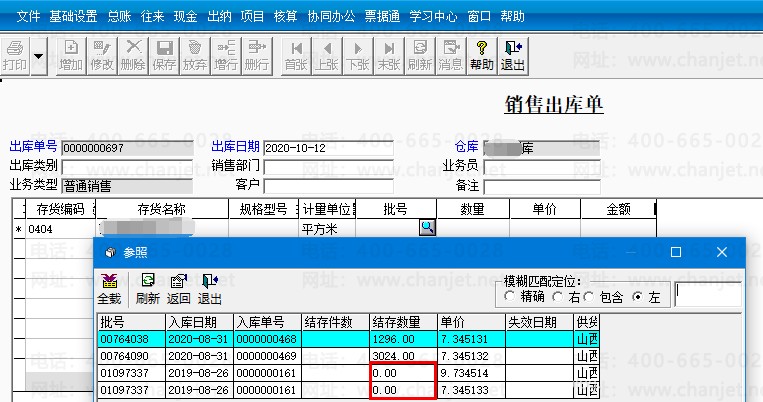Click the 增行 add row icon
This screenshot has width=763, height=402.
point(226,56)
